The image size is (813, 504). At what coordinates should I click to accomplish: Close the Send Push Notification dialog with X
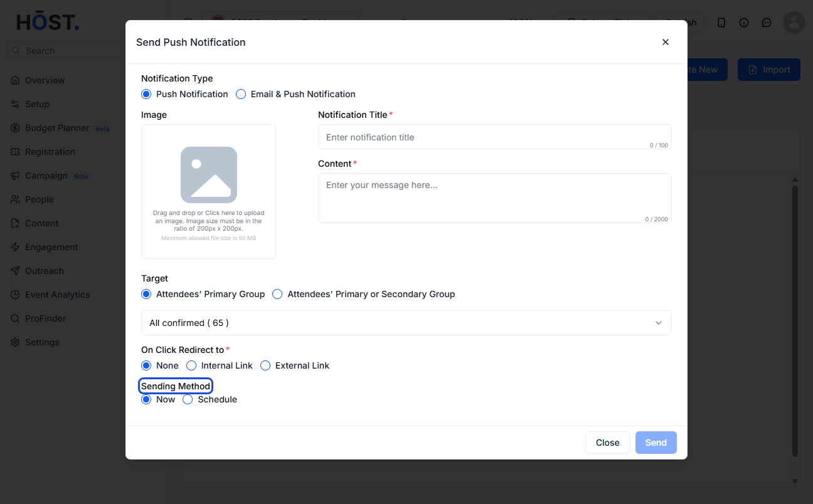[666, 42]
